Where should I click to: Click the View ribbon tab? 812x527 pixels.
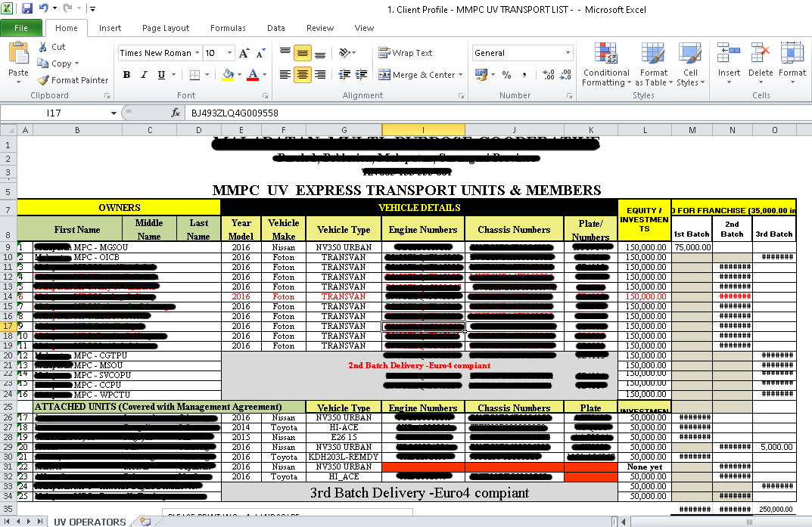click(x=364, y=28)
